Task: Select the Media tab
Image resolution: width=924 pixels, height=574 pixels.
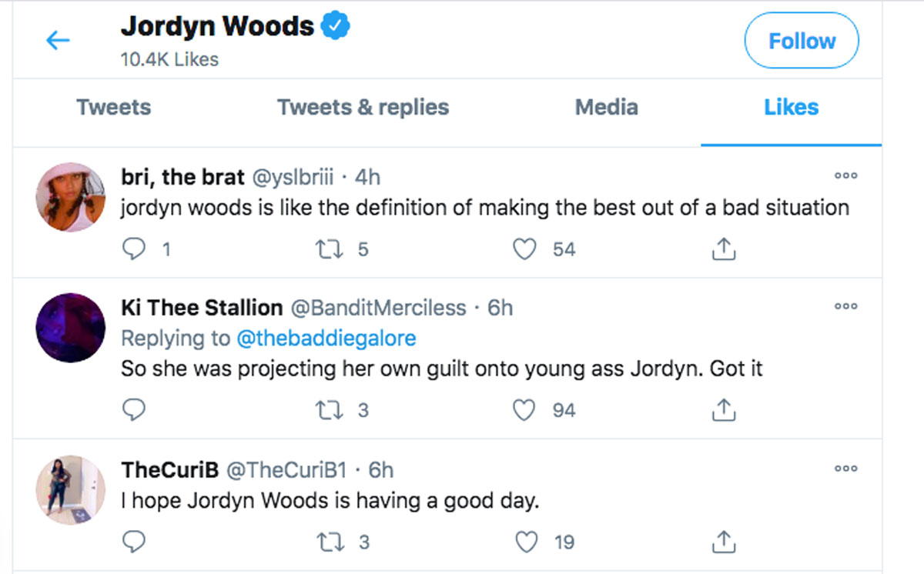Action: 606,107
